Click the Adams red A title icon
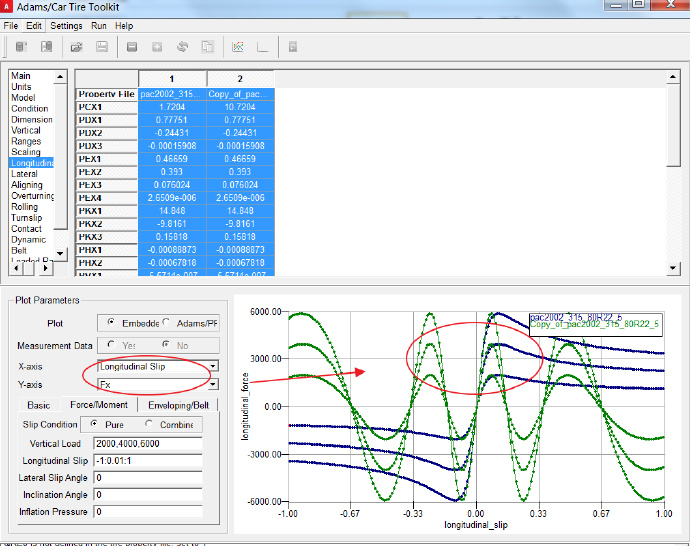This screenshot has height=546, width=690. [x=6, y=6]
